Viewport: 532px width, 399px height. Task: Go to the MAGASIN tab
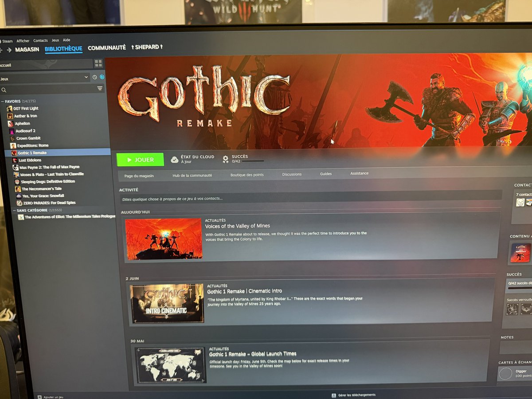click(27, 50)
